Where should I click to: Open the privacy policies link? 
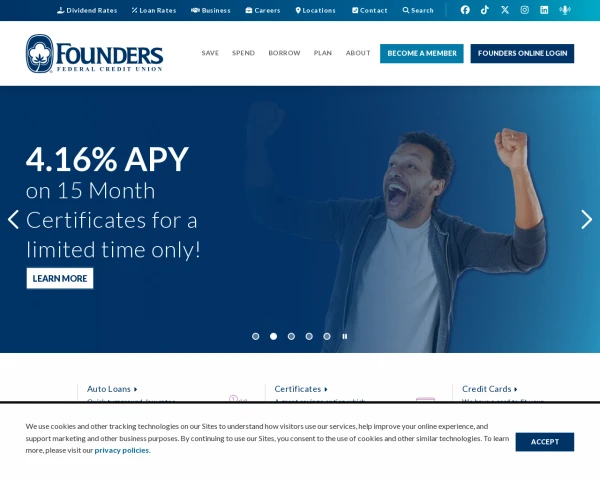point(122,450)
